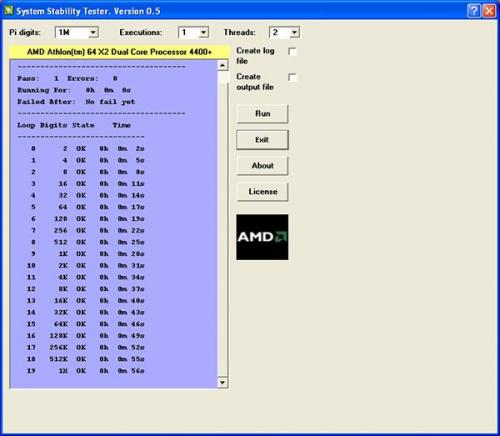500x436 pixels.
Task: Click the scroll down arrow of results
Action: [x=222, y=383]
